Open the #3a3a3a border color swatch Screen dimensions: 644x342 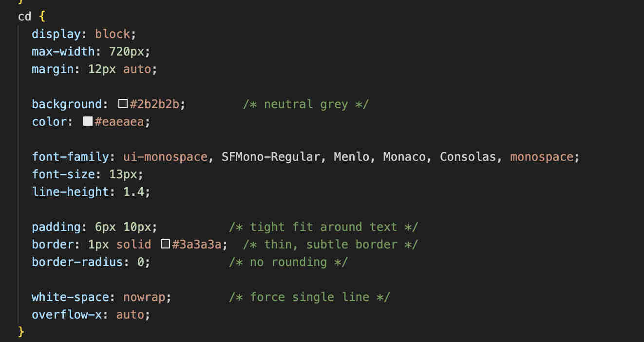tap(165, 245)
